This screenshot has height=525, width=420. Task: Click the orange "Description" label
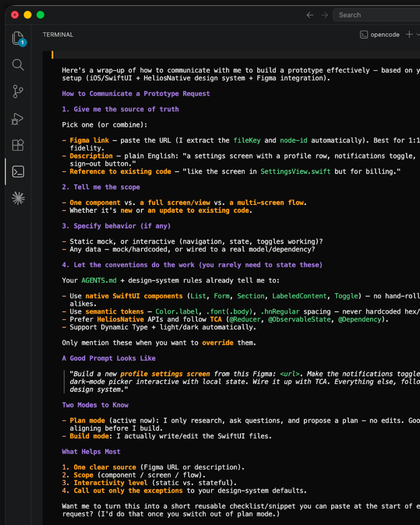pos(91,156)
